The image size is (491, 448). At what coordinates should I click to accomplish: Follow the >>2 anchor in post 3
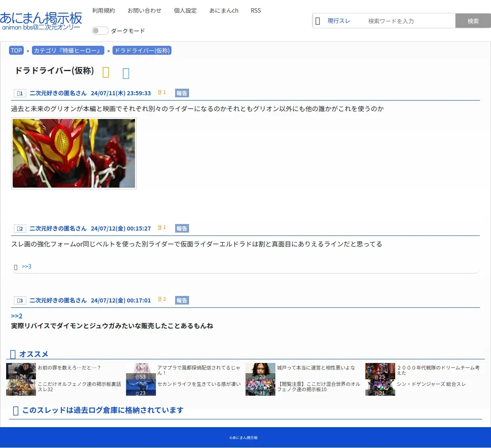click(17, 316)
